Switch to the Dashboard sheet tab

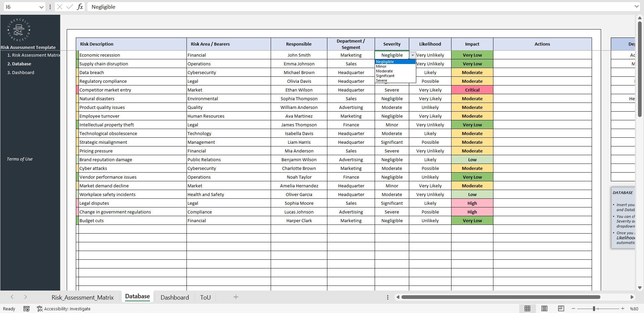coord(174,297)
